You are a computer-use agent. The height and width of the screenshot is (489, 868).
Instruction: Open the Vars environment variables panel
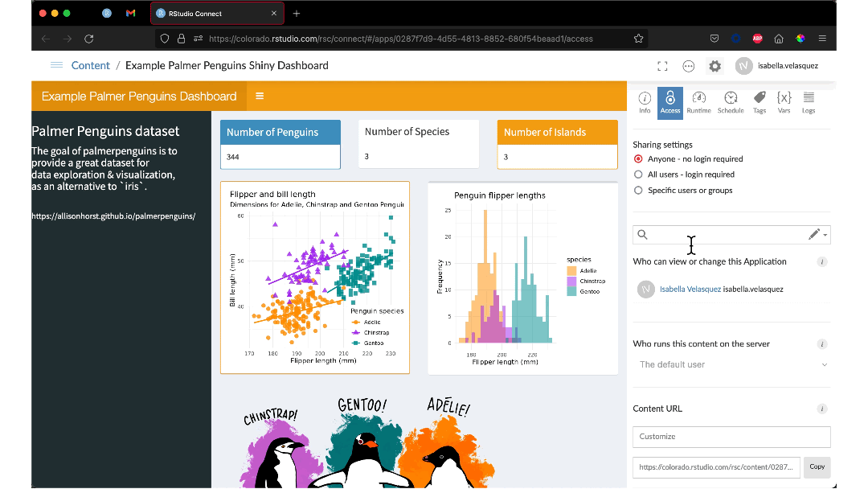[x=784, y=102]
